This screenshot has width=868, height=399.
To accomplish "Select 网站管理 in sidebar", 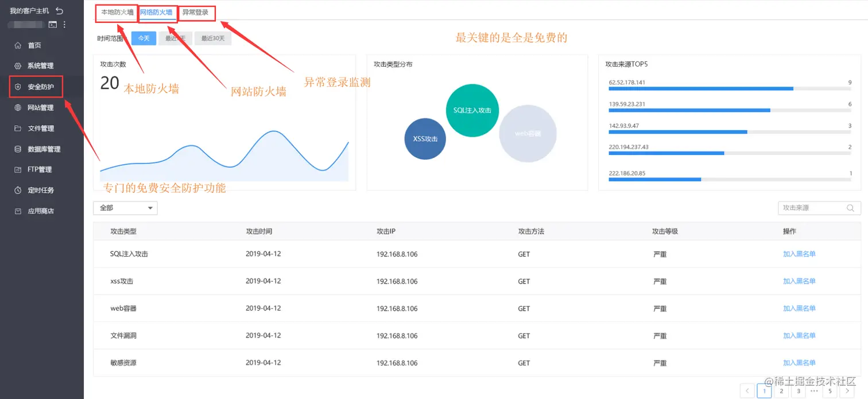I will click(41, 108).
